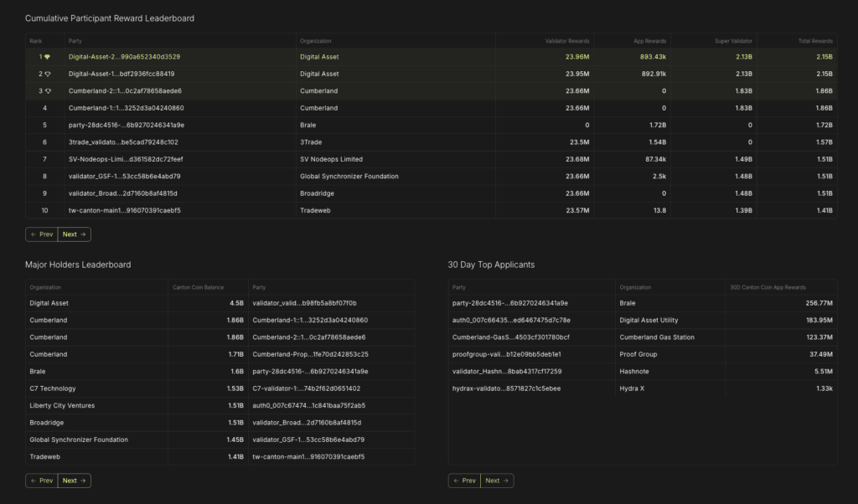Image resolution: width=858 pixels, height=504 pixels.
Task: Click Prev under 30 Day Top Applicants
Action: [x=464, y=481]
